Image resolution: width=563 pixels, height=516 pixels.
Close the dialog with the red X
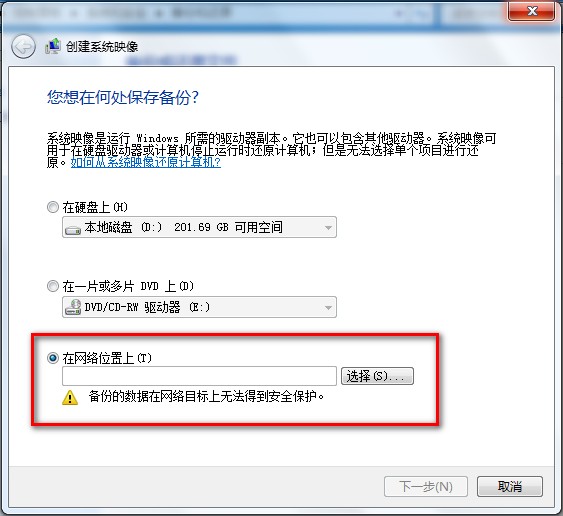click(531, 11)
